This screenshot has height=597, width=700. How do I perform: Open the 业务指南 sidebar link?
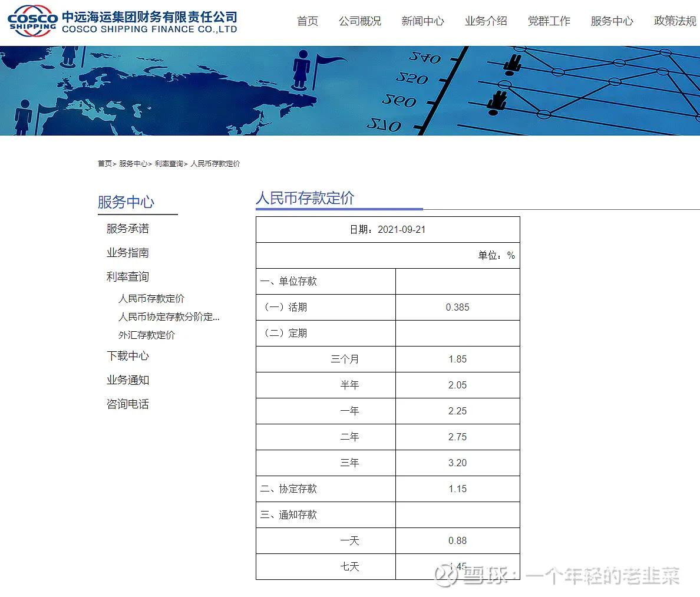pos(127,252)
